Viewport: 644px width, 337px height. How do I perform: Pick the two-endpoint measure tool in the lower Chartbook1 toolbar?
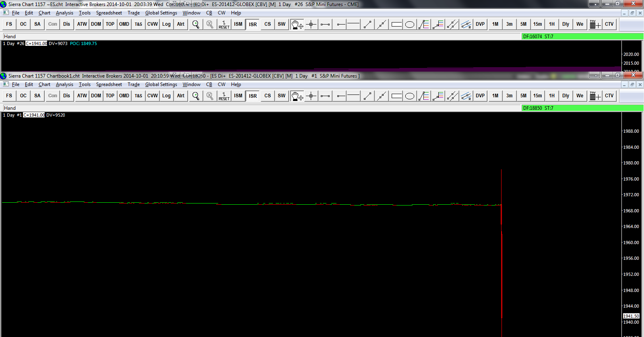pyautogui.click(x=325, y=96)
